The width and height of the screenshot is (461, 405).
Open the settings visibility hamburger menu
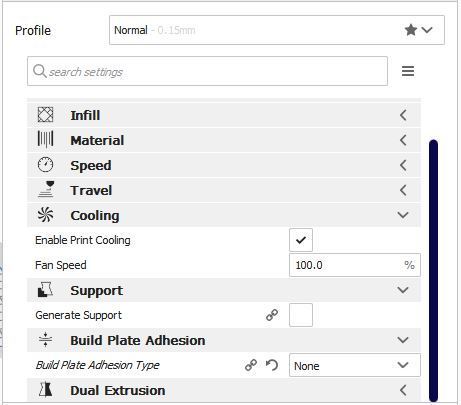(x=408, y=71)
